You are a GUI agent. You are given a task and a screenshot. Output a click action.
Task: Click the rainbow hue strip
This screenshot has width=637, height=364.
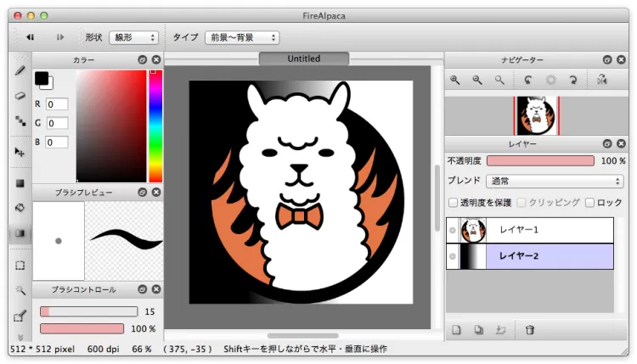[155, 126]
